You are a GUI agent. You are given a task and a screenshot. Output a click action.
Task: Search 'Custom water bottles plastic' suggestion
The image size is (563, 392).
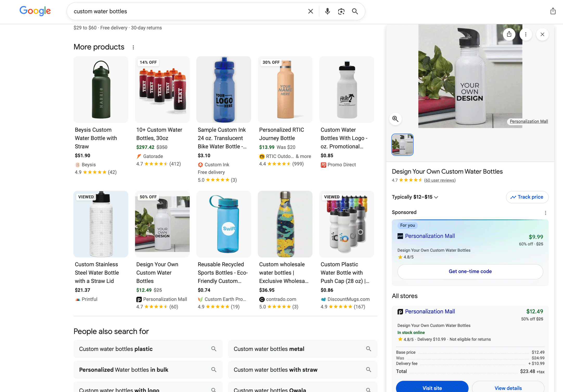pyautogui.click(x=148, y=349)
